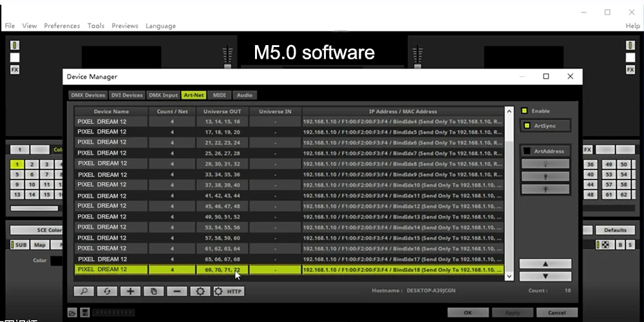
Task: Click the right deck FX button in main window
Action: 630,70
